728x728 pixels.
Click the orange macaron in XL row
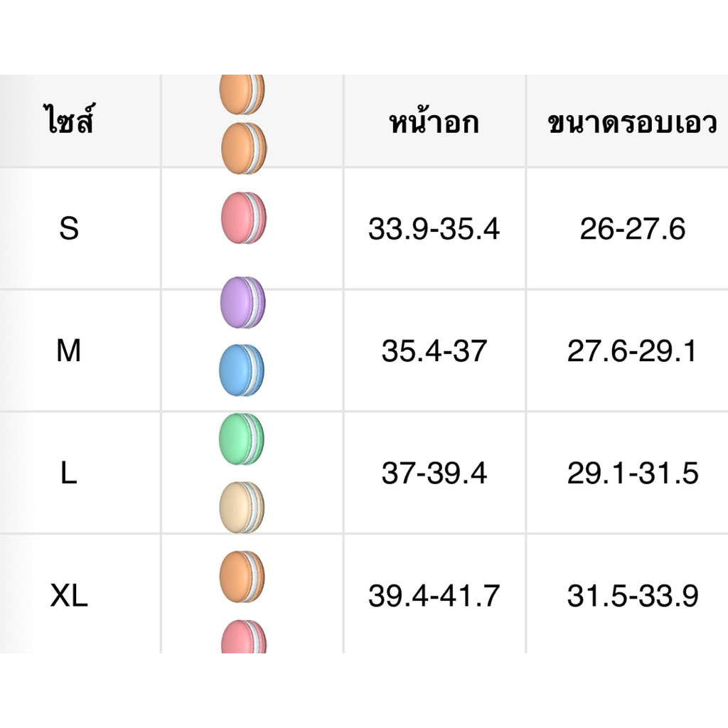tap(242, 577)
